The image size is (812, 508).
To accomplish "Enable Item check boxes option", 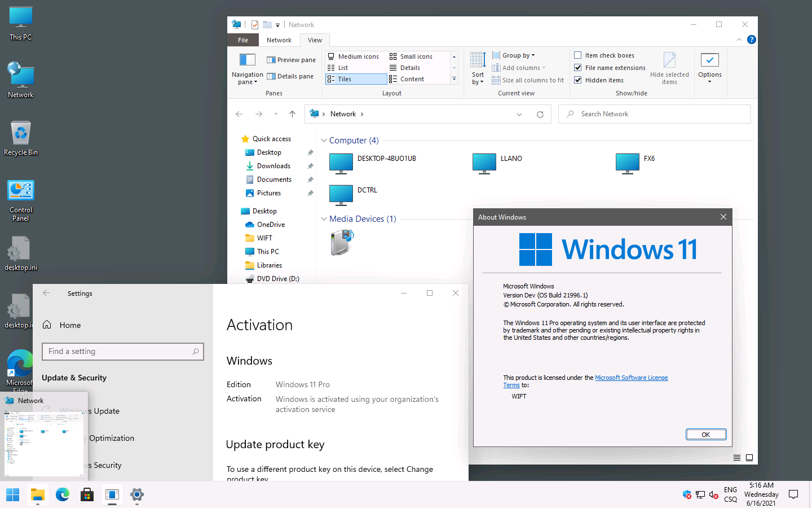I will tap(578, 55).
